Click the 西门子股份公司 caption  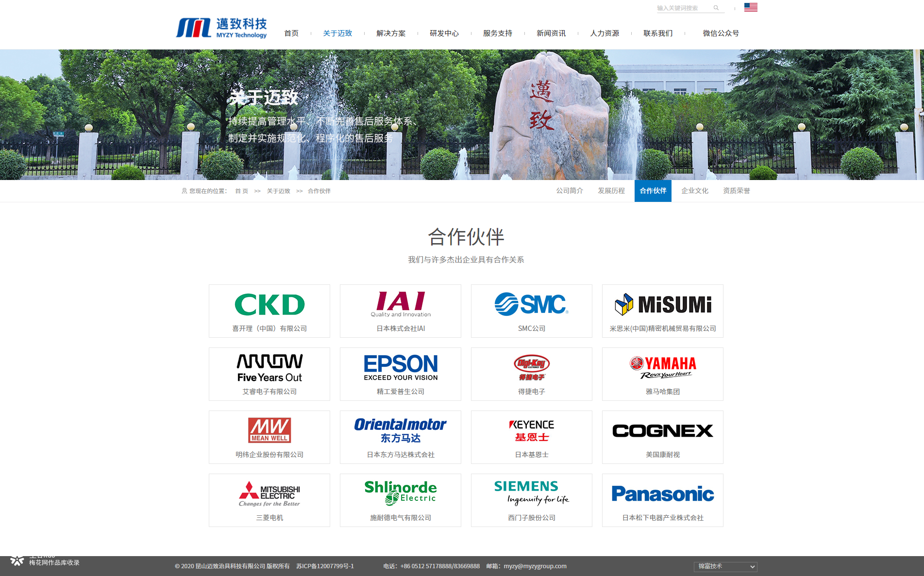[532, 518]
